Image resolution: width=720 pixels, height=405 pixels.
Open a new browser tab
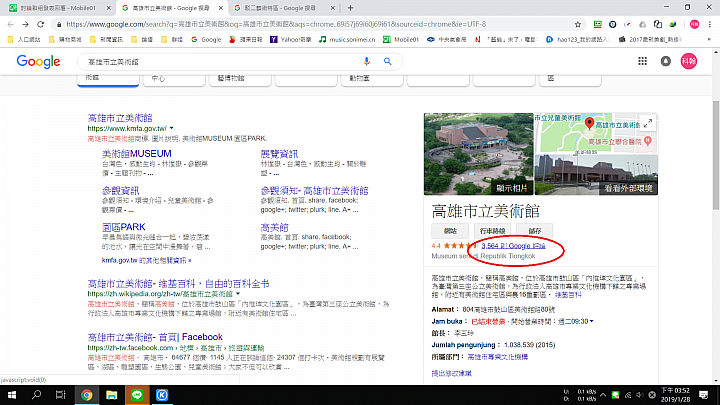coord(350,8)
